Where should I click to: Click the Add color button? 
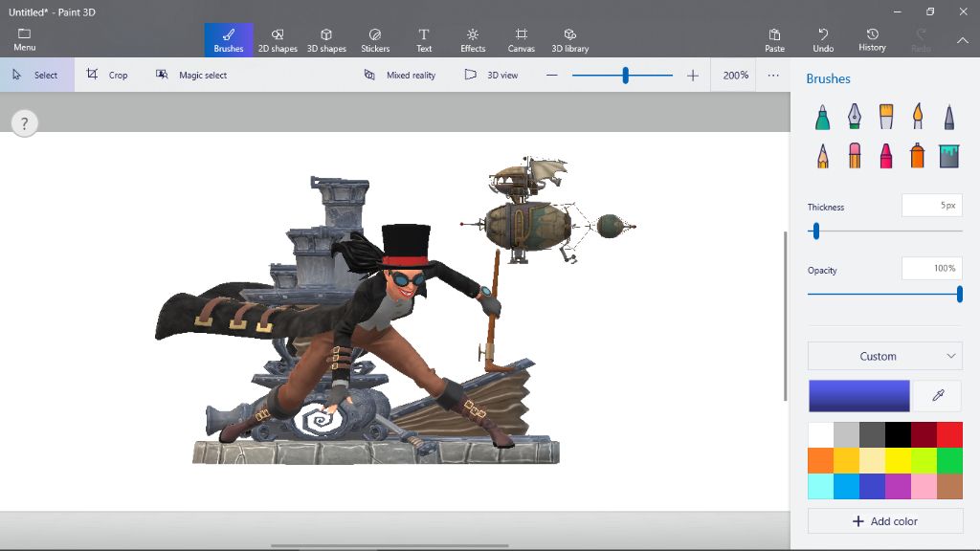[885, 521]
